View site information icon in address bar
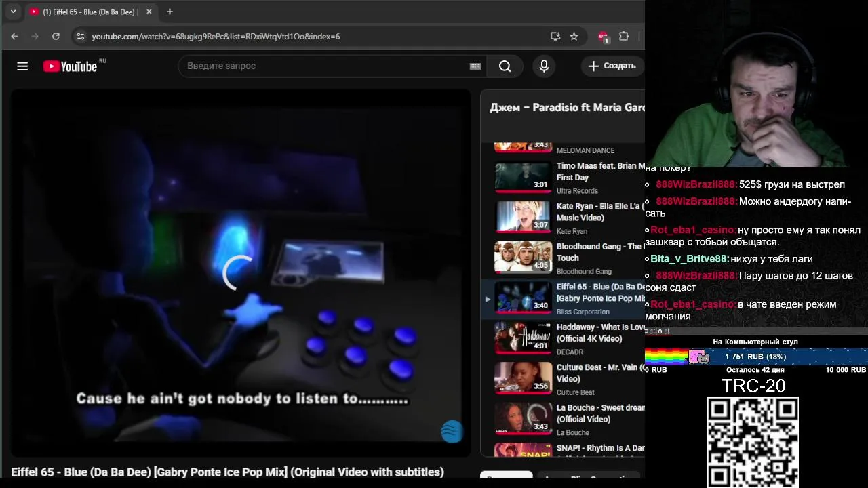 pos(80,36)
